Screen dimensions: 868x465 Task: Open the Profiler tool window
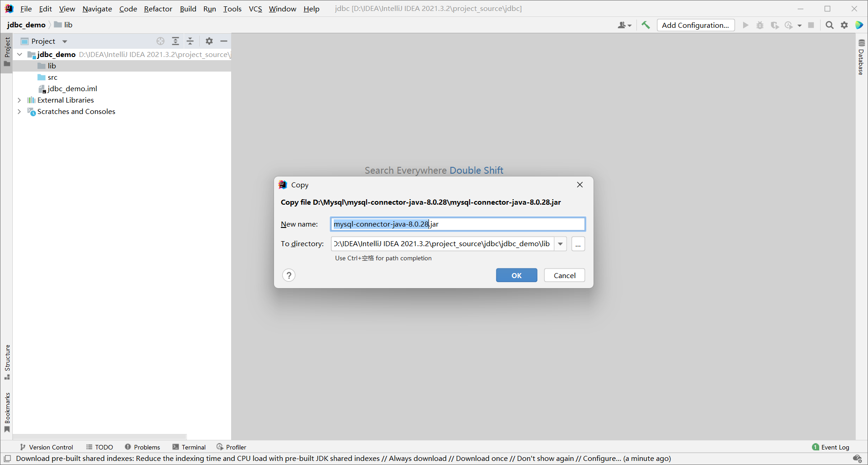[232, 447]
